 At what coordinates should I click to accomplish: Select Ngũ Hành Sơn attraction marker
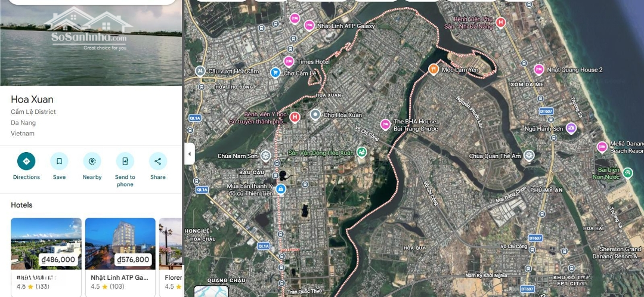(571, 129)
